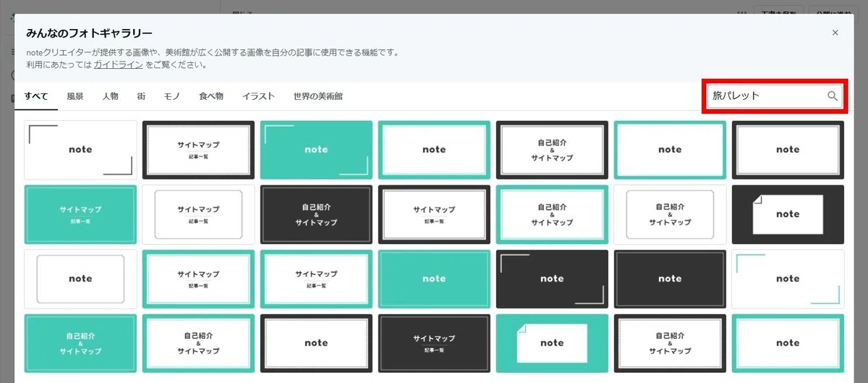Click the magnifier search icon

tap(832, 96)
